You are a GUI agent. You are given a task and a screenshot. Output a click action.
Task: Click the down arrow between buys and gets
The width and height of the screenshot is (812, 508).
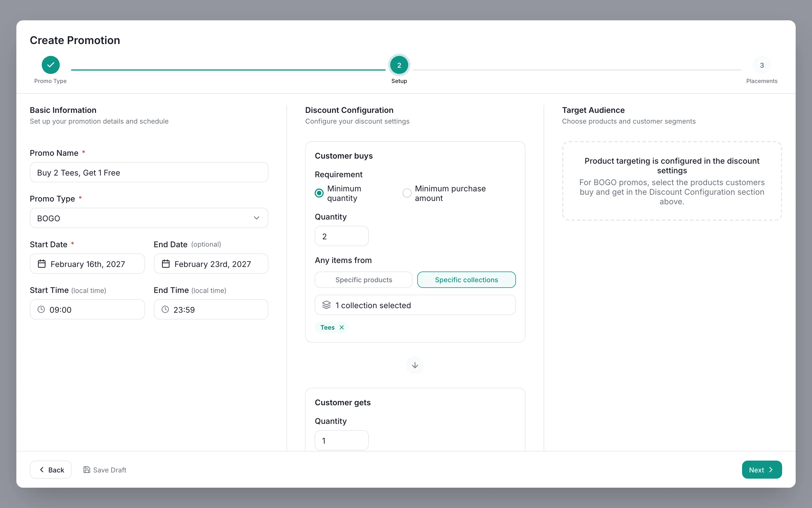(x=415, y=365)
